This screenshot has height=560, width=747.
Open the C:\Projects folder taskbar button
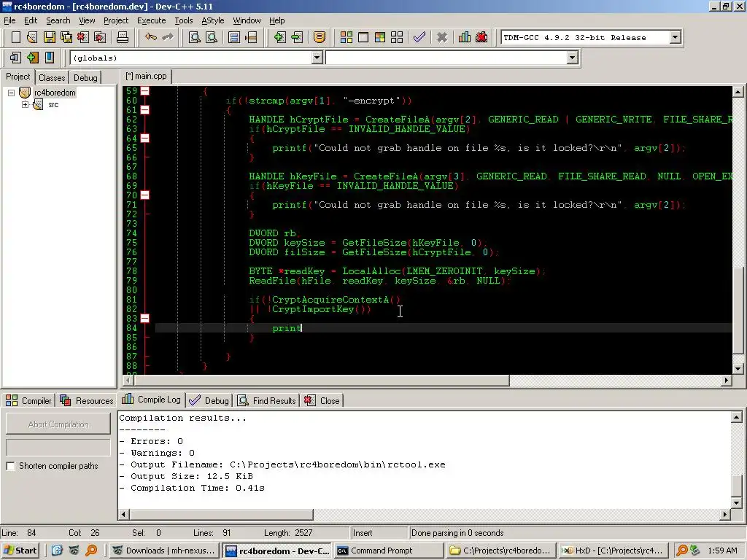501,551
